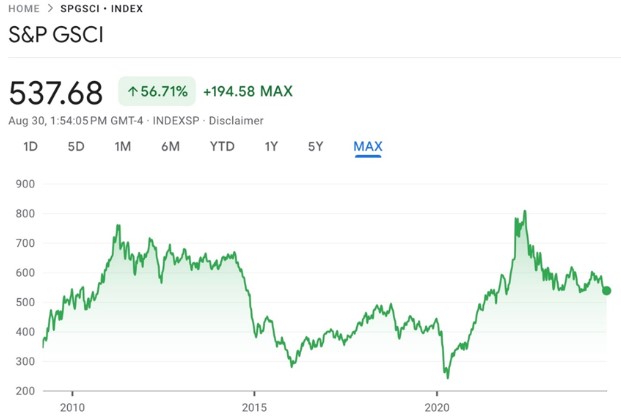621x420 pixels.
Task: Show the 1M chart range
Action: pos(122,147)
